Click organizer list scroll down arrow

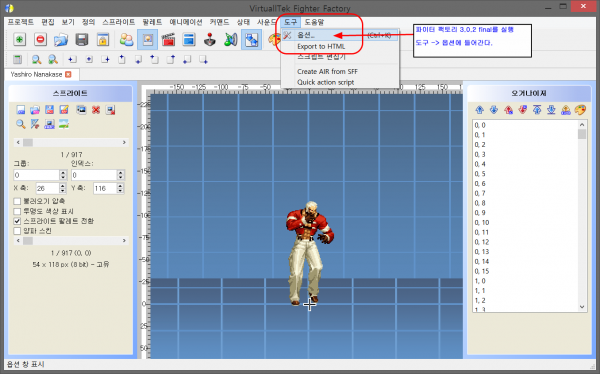click(582, 307)
